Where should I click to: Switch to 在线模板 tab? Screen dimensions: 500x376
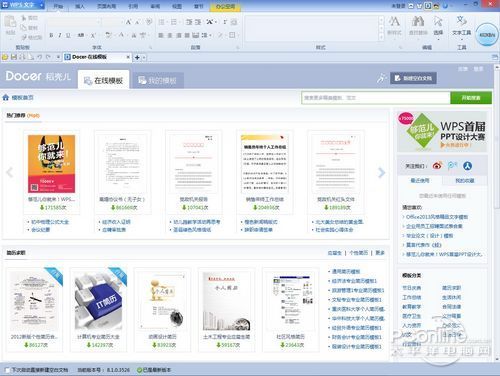pos(104,80)
